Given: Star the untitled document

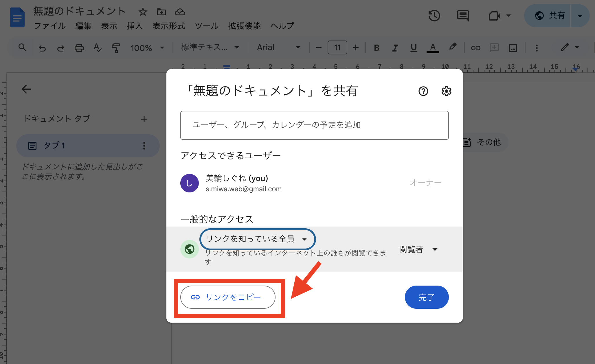Looking at the screenshot, I should point(143,12).
